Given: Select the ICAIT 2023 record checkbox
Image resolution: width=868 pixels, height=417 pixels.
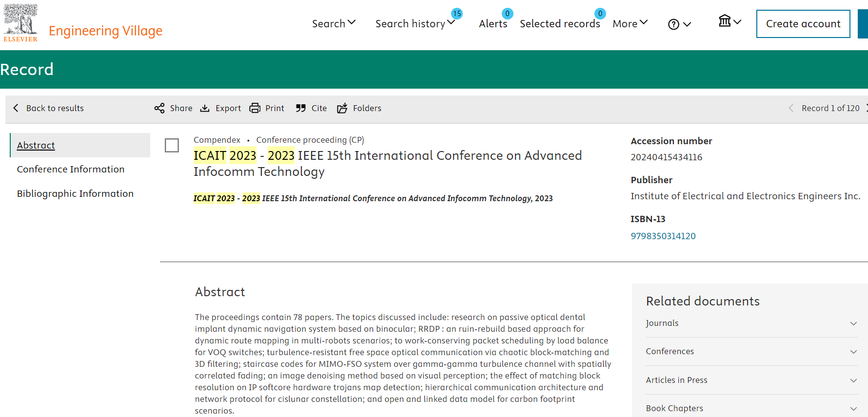Looking at the screenshot, I should point(172,145).
